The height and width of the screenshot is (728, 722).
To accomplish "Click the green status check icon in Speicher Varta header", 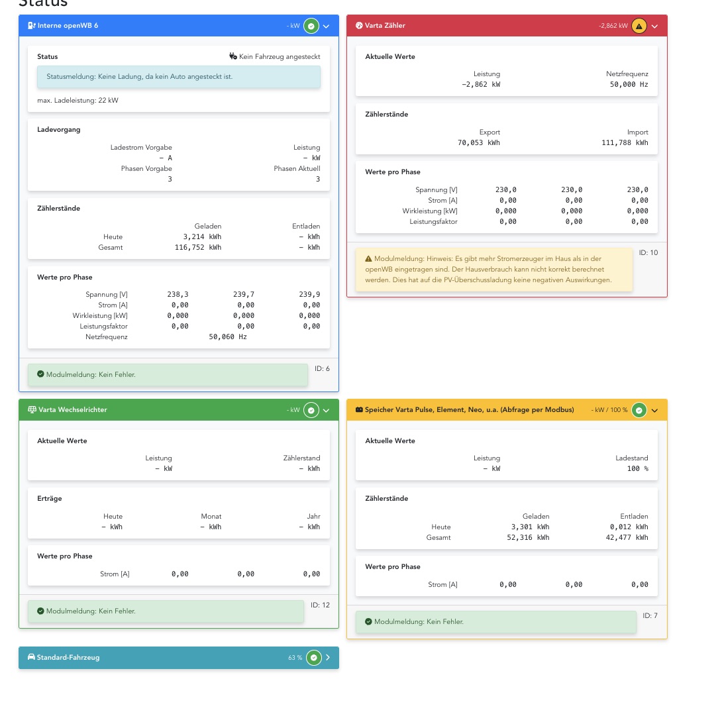I will (x=639, y=410).
